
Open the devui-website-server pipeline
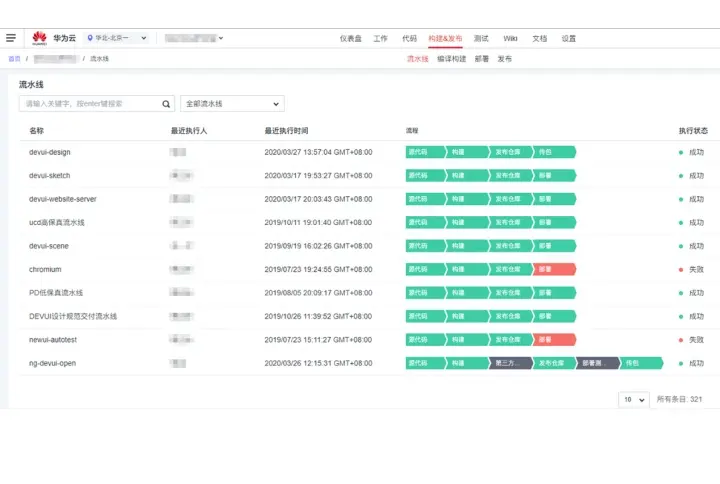point(62,199)
